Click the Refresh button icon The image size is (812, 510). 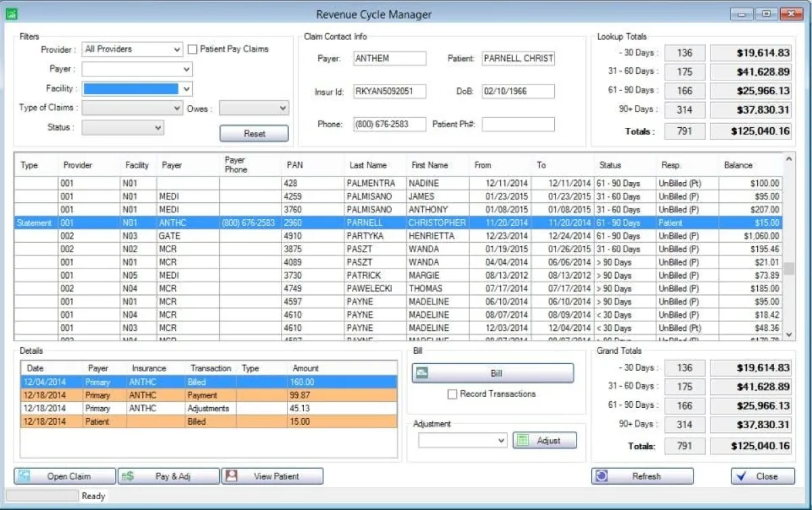[x=602, y=476]
